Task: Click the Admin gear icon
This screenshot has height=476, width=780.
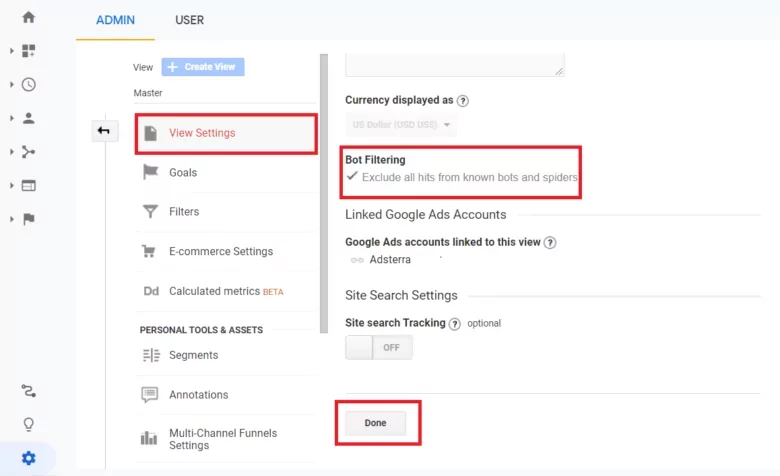Action: (x=28, y=458)
